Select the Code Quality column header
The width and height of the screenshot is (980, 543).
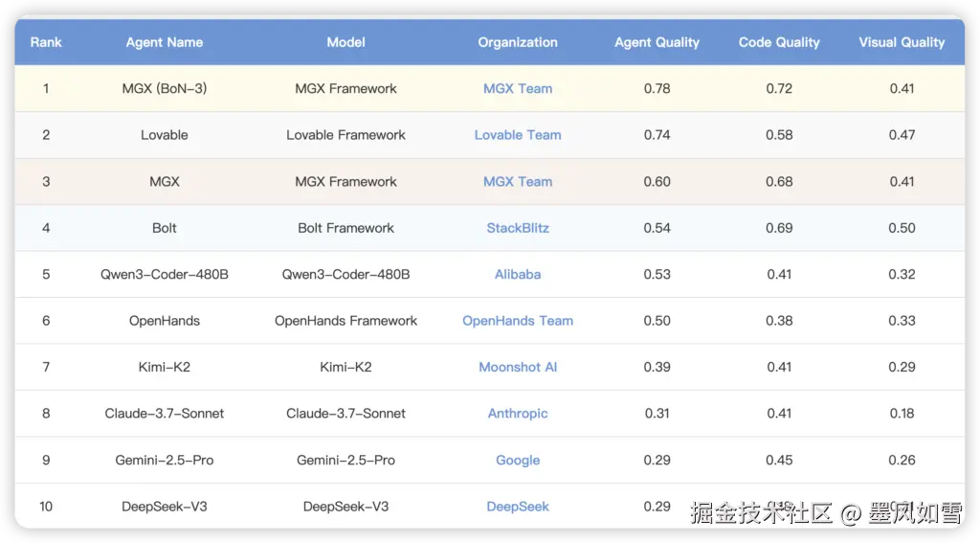[x=779, y=42]
